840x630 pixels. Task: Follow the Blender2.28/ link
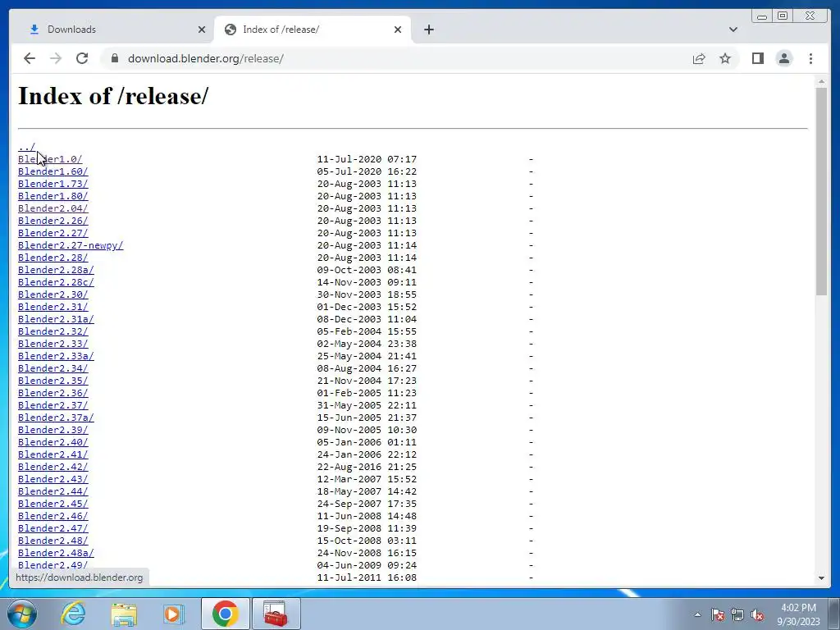point(52,258)
